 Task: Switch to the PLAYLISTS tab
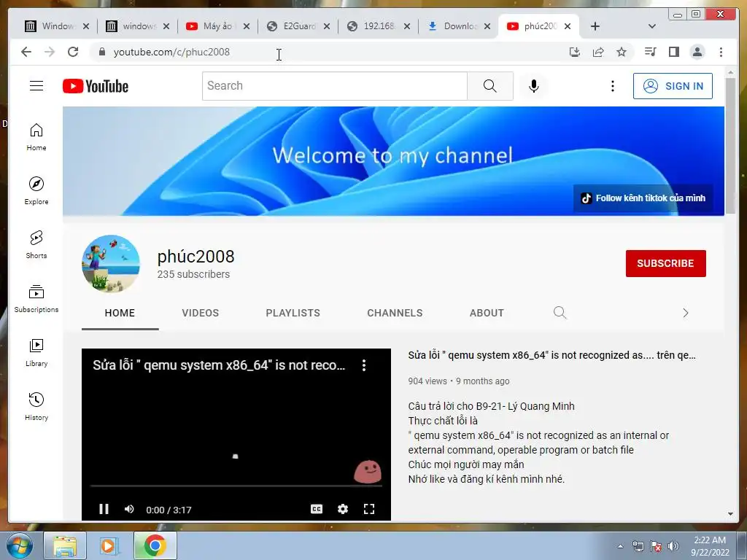click(x=293, y=313)
